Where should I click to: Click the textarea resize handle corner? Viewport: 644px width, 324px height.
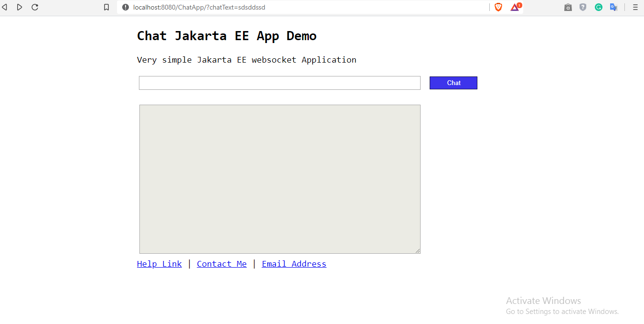tap(418, 251)
